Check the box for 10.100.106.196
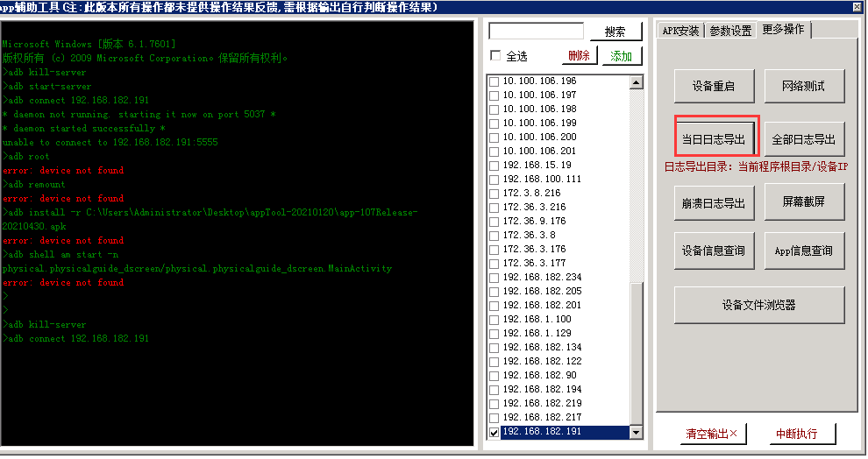This screenshot has height=459, width=868. point(494,81)
